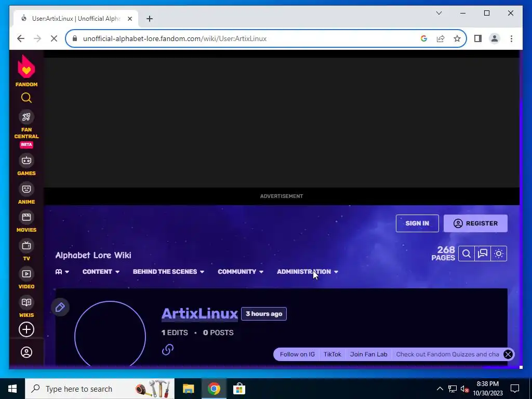Close the User:ArtixLinux tab

(129, 19)
